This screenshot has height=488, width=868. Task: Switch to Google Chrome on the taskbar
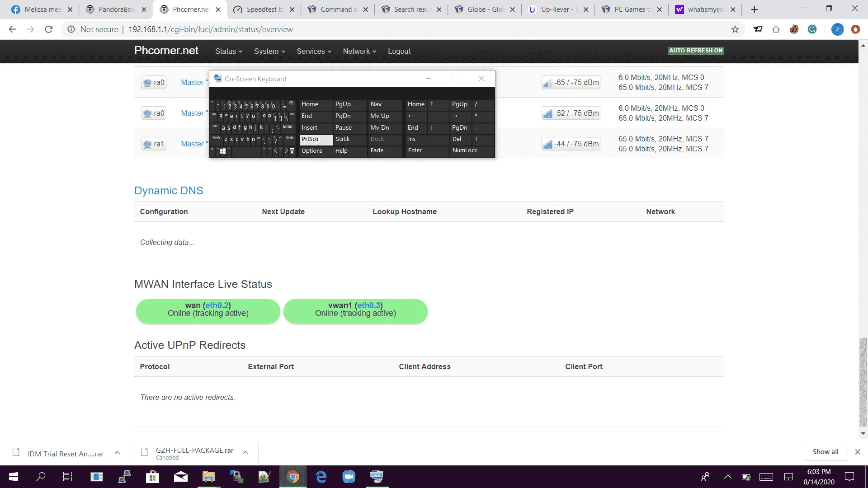293,477
